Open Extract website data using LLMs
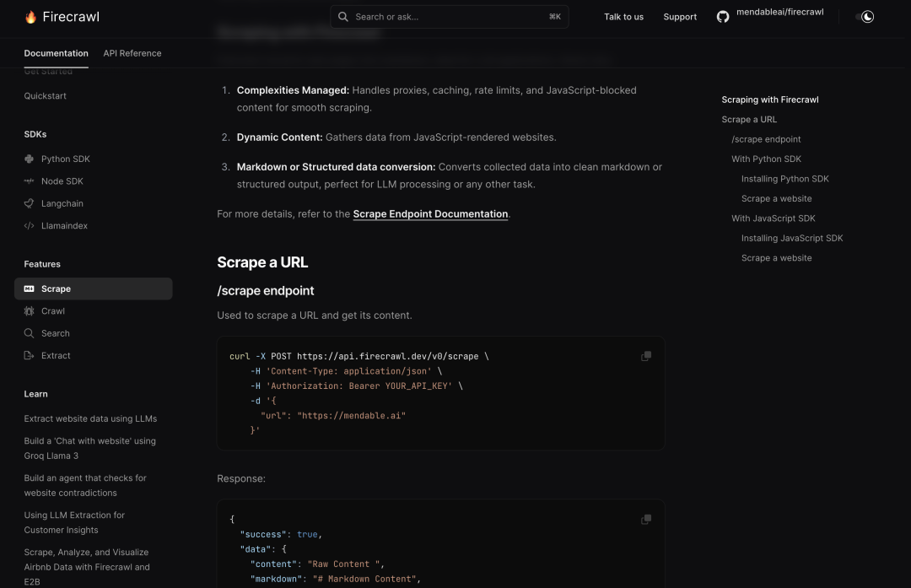This screenshot has height=588, width=911. point(90,418)
